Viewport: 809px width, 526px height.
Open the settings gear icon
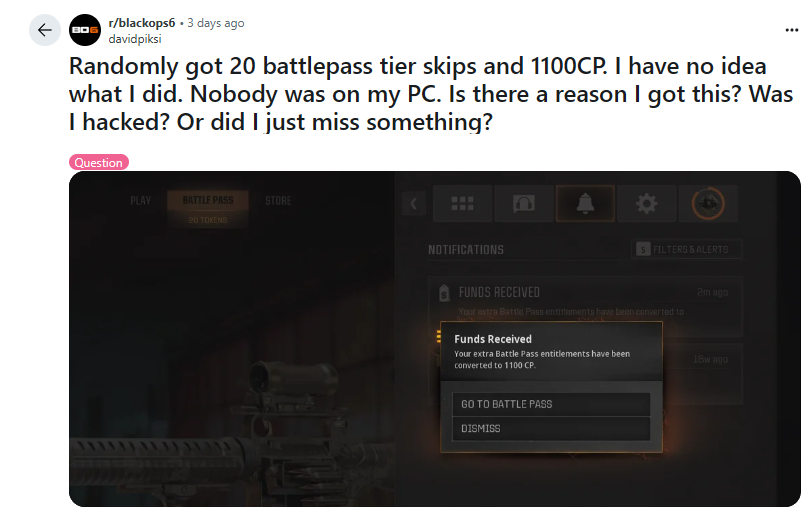click(x=646, y=203)
